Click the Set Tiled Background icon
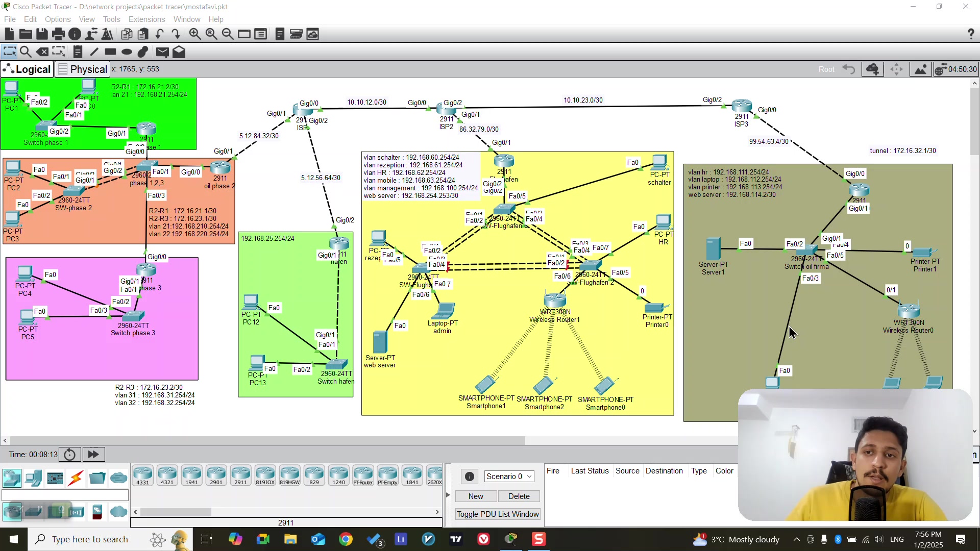Screen dimensions: 980x551 click(x=920, y=69)
